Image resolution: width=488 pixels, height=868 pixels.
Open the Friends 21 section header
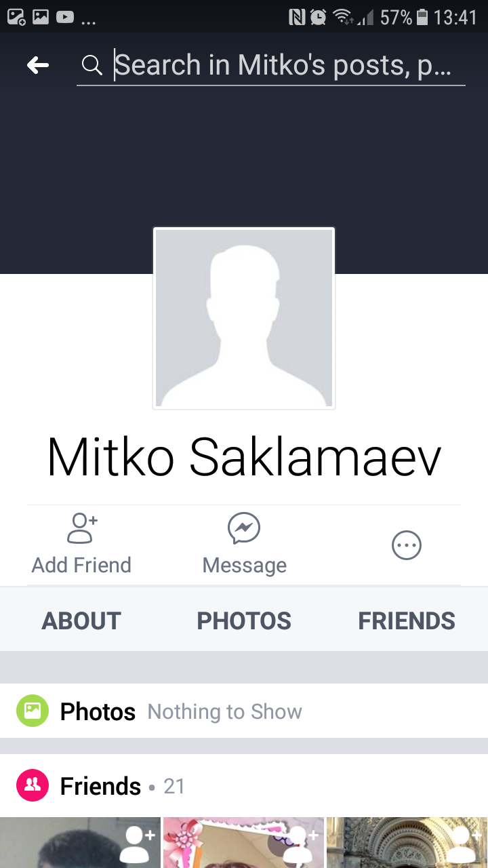244,786
